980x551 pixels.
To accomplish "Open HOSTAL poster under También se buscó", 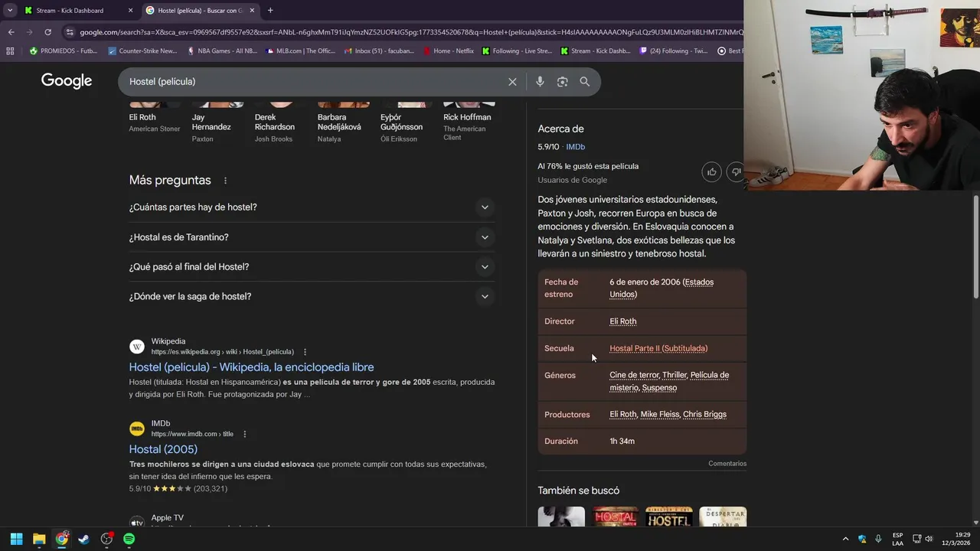I will point(616,517).
